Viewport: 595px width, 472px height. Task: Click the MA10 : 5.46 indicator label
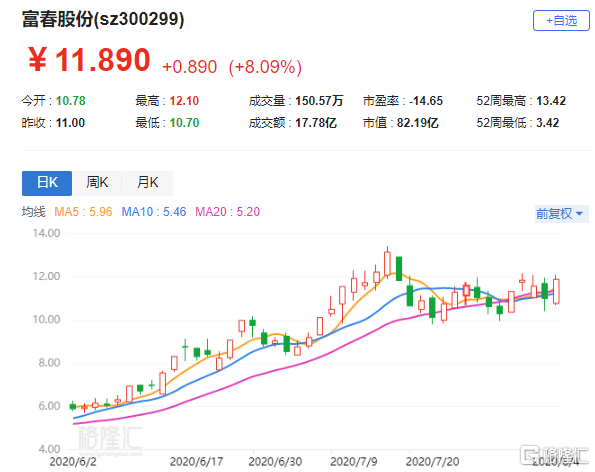tap(154, 212)
